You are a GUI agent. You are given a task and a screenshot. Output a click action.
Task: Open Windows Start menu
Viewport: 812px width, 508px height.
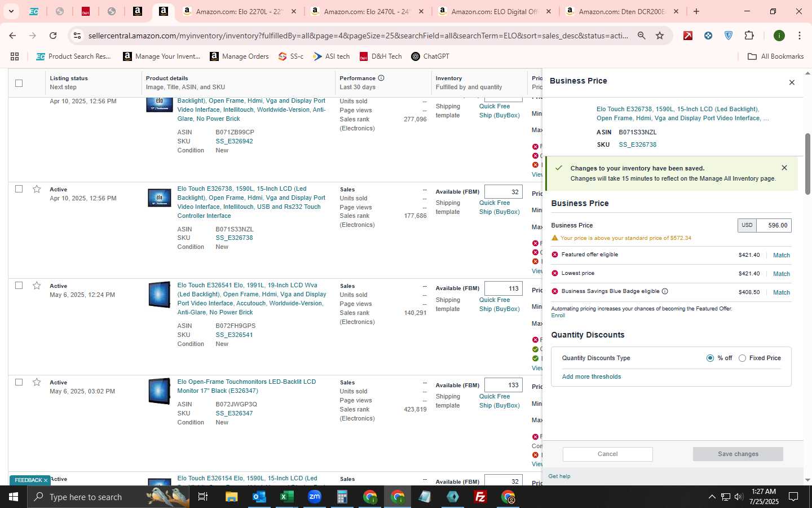(14, 497)
